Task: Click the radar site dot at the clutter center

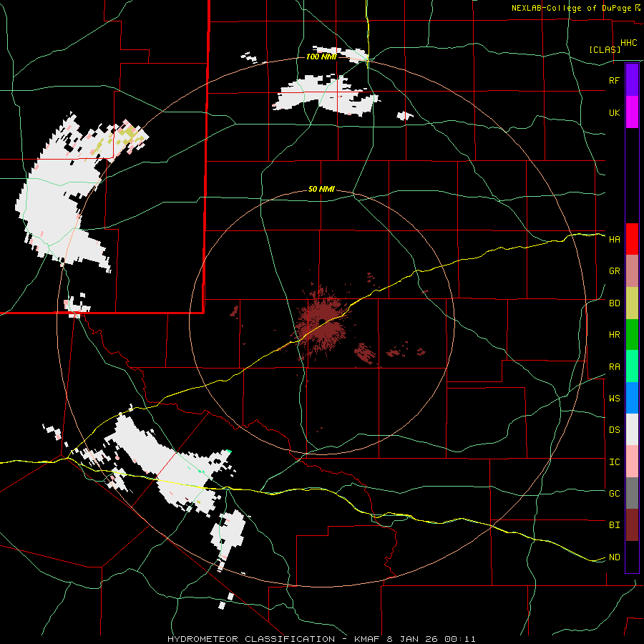Action: point(322,321)
